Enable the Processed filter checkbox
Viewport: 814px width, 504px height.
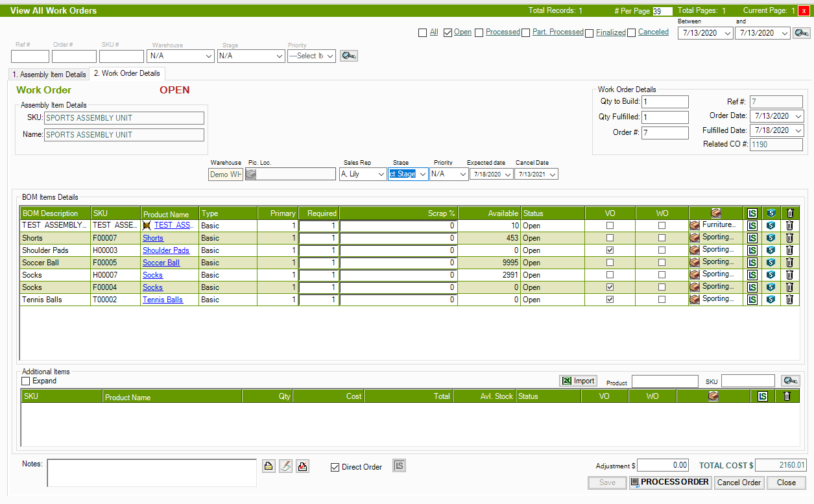click(x=479, y=32)
